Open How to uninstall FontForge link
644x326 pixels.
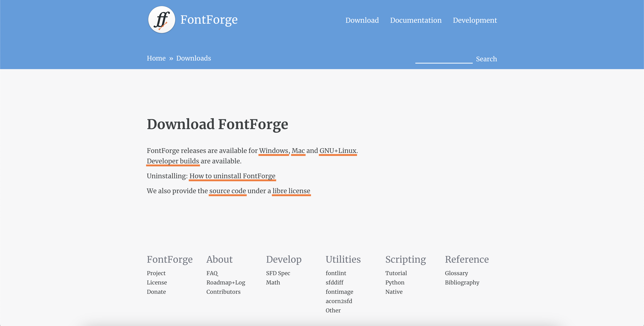(232, 176)
